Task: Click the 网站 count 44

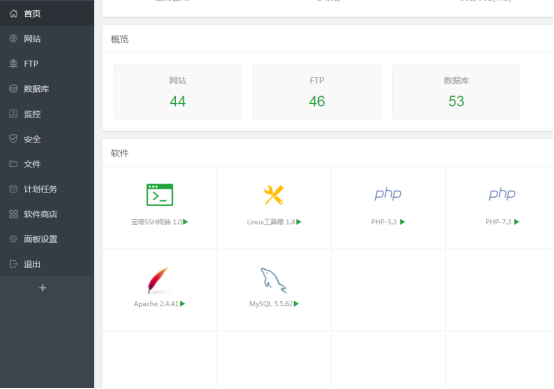Action: [178, 101]
